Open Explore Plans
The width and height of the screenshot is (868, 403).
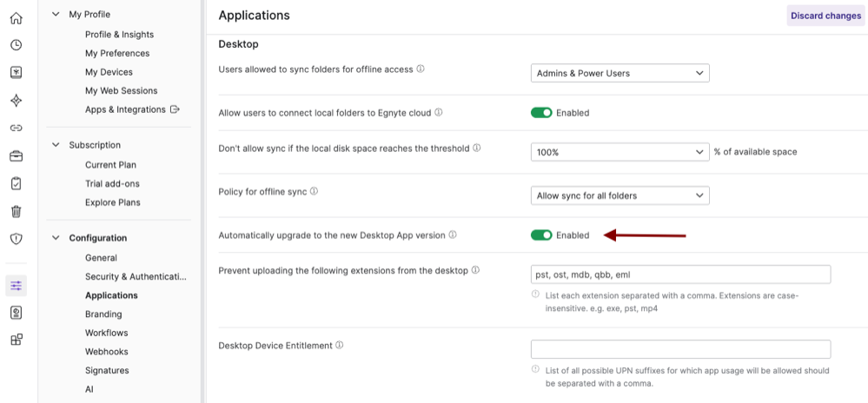[x=113, y=202]
